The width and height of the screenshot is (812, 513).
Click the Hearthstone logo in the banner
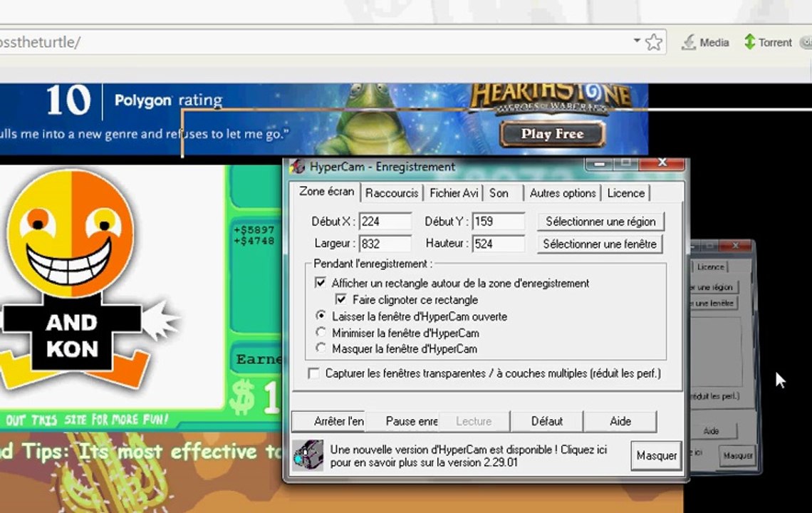pos(551,98)
